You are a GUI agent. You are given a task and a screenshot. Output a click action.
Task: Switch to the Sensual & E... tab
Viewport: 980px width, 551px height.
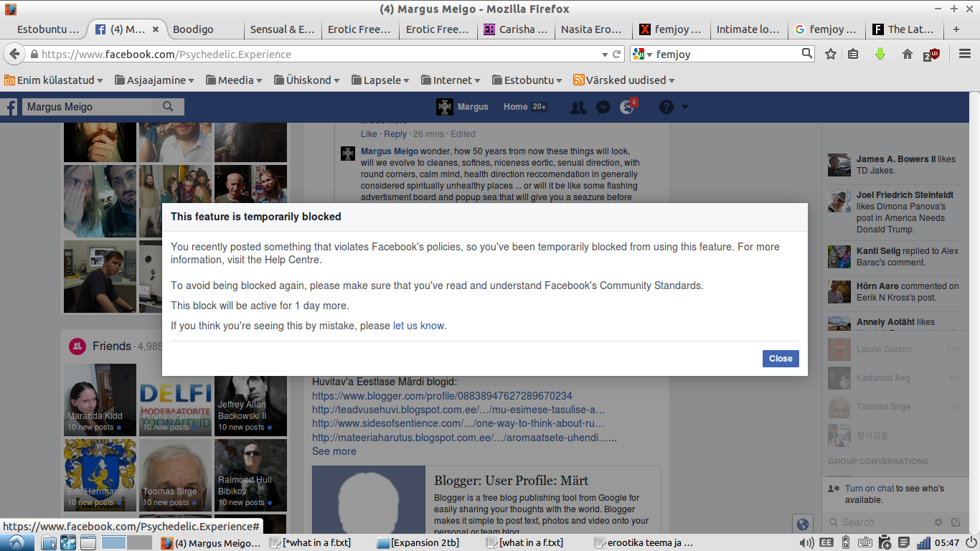[283, 29]
